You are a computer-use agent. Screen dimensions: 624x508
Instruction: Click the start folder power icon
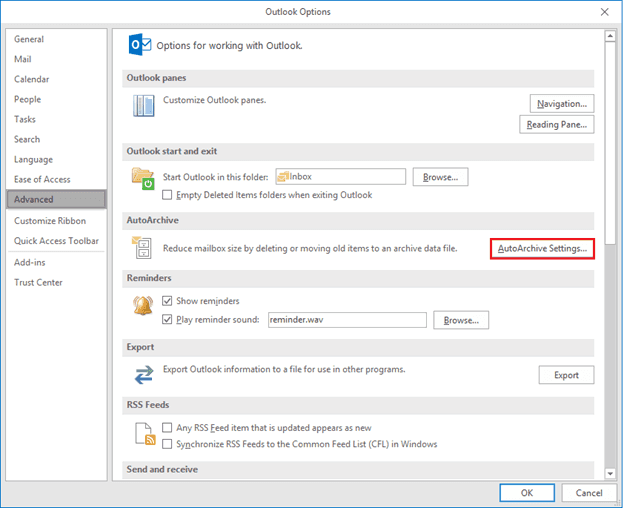click(143, 179)
